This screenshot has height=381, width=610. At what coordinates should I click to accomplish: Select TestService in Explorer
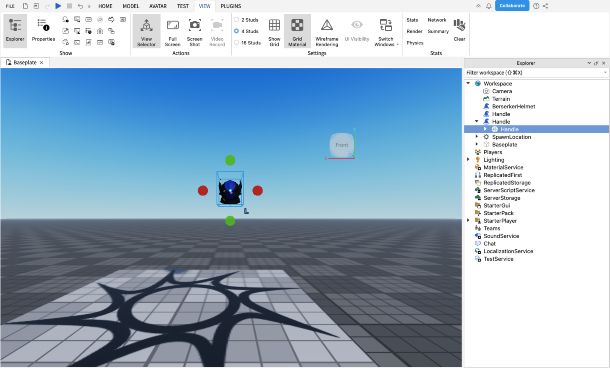[498, 259]
